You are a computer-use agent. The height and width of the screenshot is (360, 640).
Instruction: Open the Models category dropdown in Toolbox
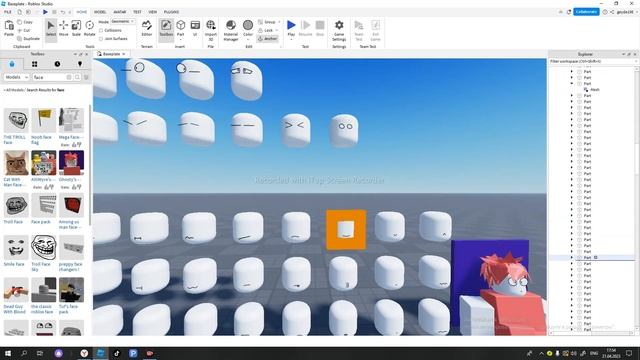(16, 77)
